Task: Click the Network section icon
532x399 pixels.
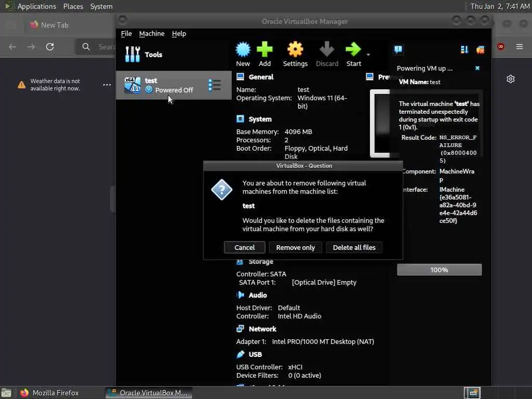Action: [x=240, y=328]
